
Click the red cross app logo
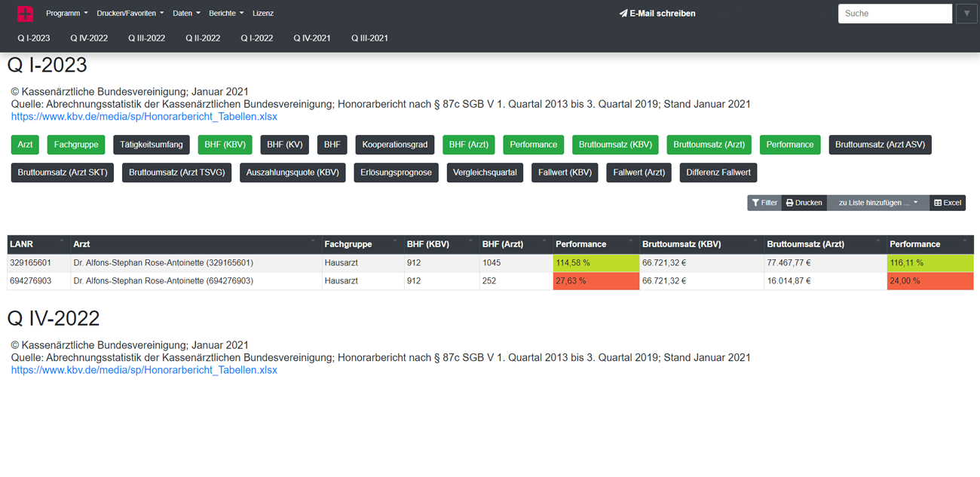tap(25, 14)
